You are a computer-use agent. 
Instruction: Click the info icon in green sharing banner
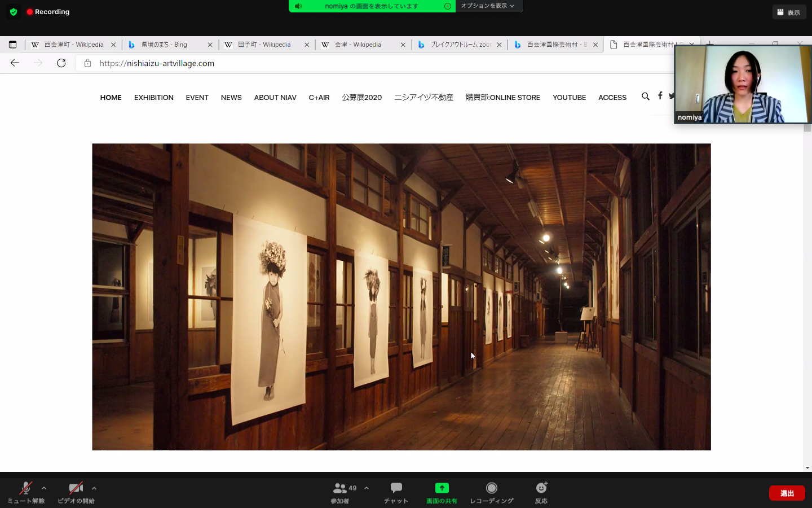pyautogui.click(x=447, y=6)
